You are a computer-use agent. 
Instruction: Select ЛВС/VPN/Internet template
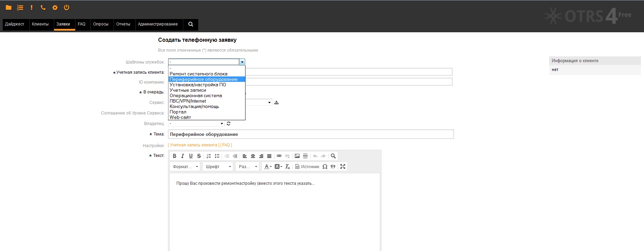pyautogui.click(x=207, y=101)
